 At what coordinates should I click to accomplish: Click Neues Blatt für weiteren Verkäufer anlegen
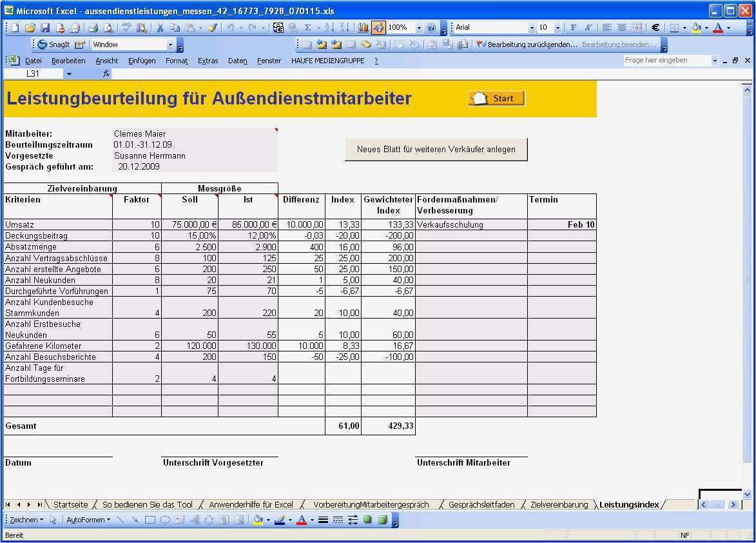click(436, 150)
